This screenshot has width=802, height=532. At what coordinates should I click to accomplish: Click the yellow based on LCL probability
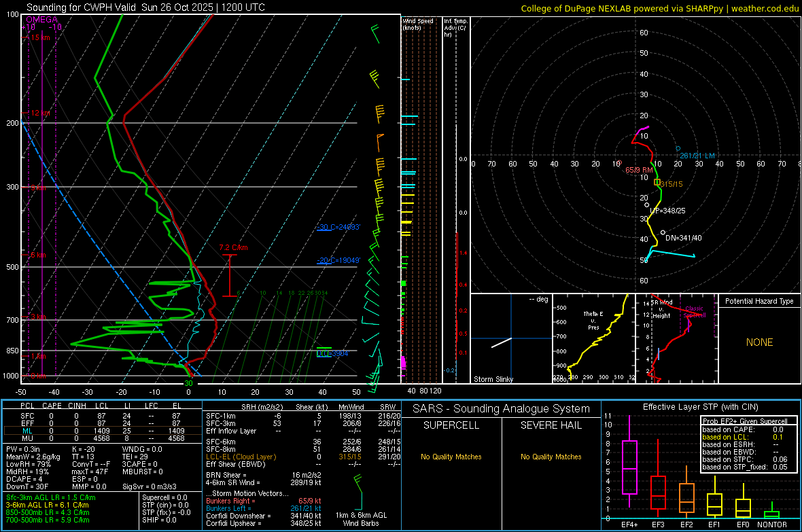(x=742, y=438)
